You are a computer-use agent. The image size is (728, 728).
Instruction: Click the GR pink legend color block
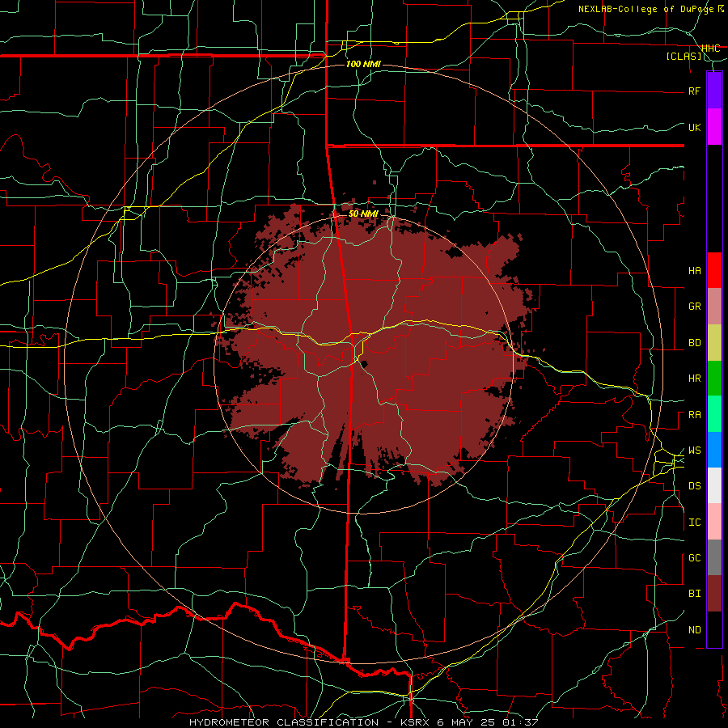tap(714, 307)
